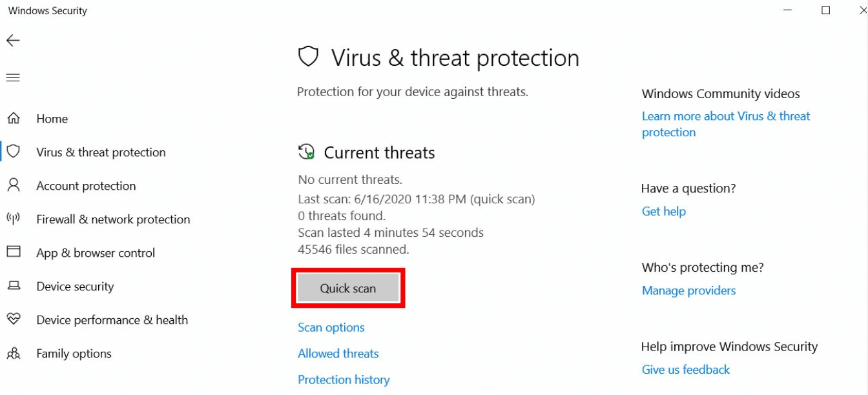
Task: Open Learn more about Virus & threat protection
Action: click(x=725, y=117)
